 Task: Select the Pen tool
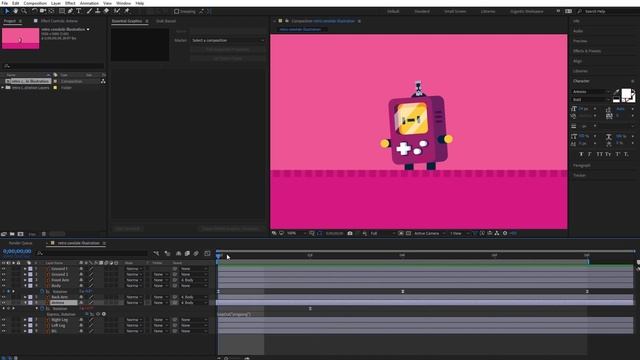70,11
